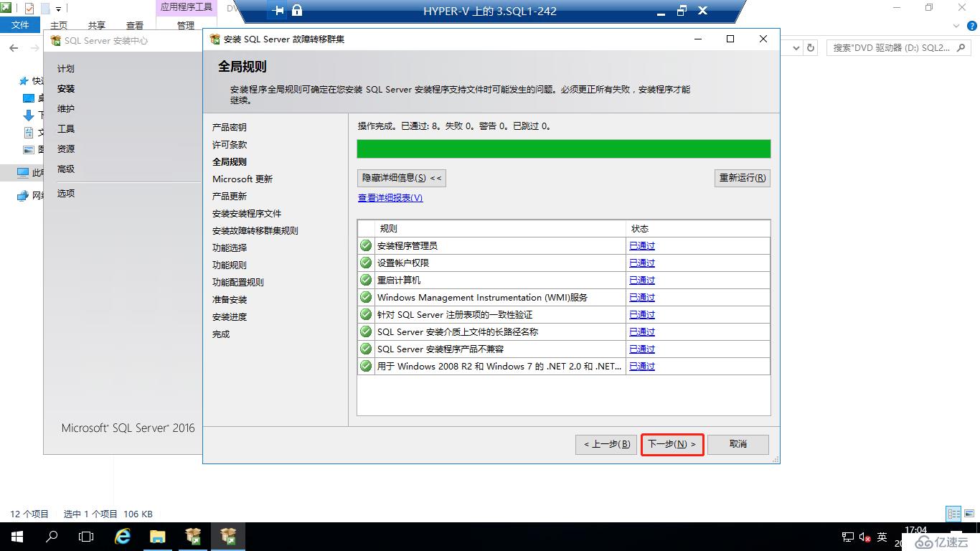
Task: Switch Explorer to large icons view
Action: pyautogui.click(x=969, y=514)
